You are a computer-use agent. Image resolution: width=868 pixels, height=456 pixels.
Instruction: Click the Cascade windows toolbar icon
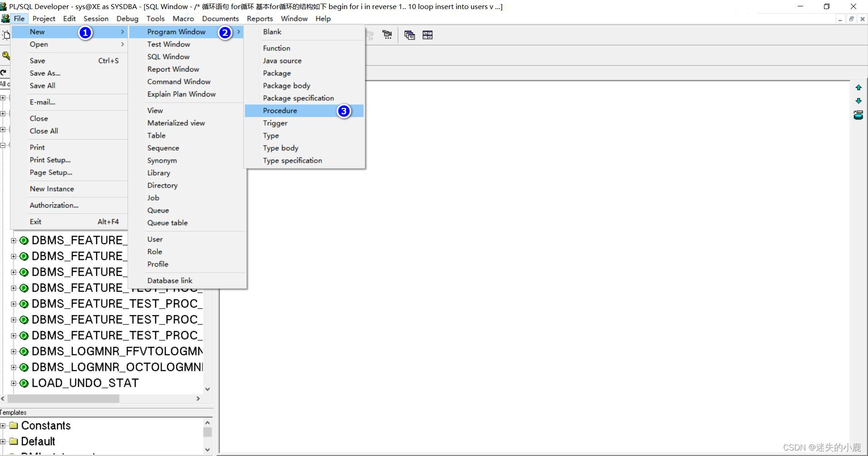(x=409, y=35)
